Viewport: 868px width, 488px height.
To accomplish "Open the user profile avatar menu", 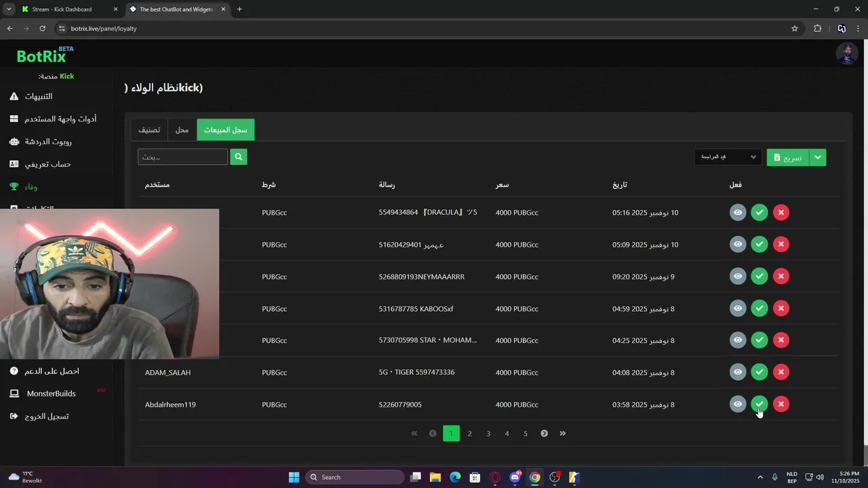I will point(846,54).
